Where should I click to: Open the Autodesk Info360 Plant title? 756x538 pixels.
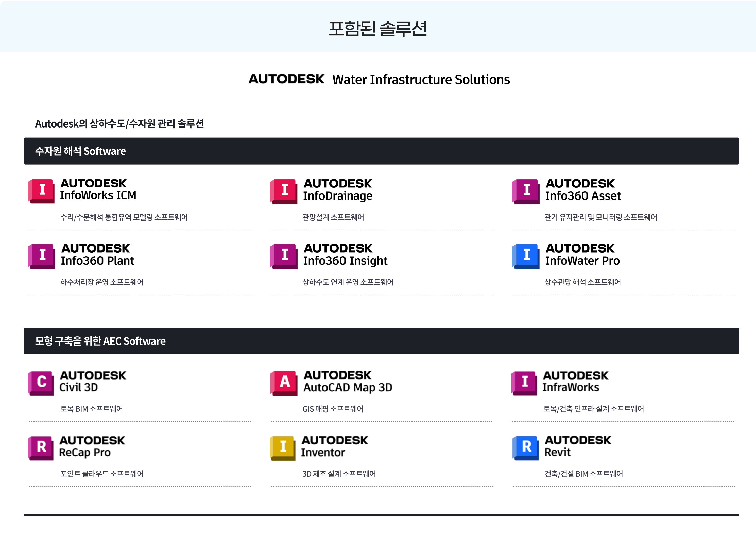pos(97,255)
